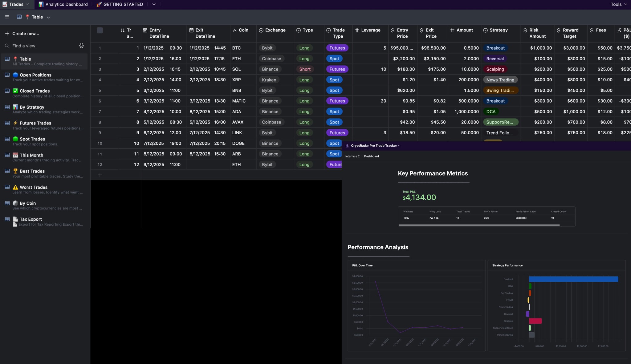This screenshot has height=364, width=631.
Task: Click the plus to add a new trade row
Action: 100,175
